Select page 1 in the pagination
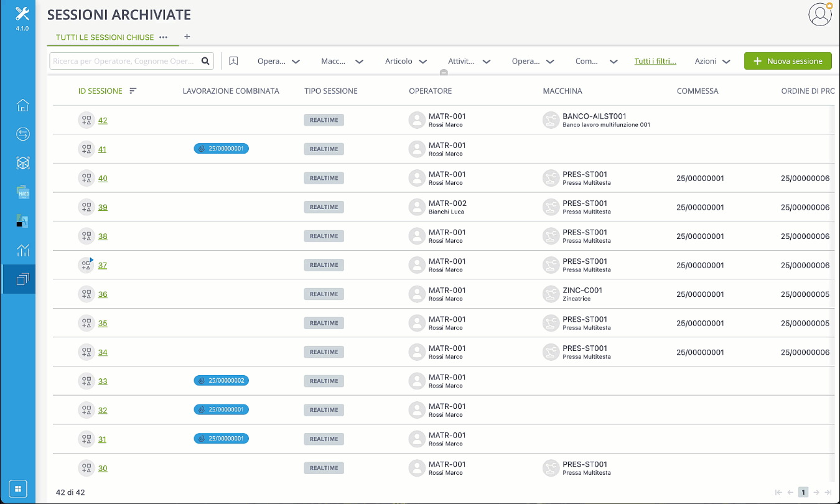Screen dimensions: 840x504 [x=803, y=492]
